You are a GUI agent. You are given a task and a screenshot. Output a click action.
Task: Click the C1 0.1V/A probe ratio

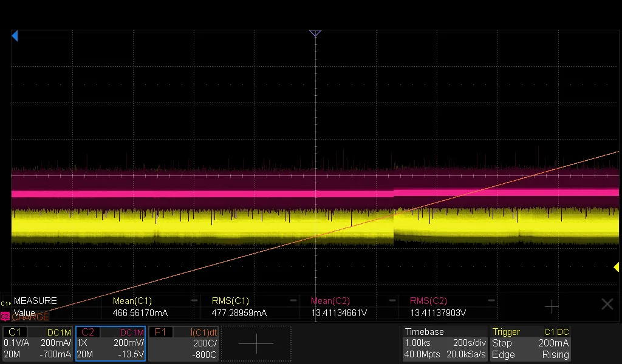click(16, 343)
